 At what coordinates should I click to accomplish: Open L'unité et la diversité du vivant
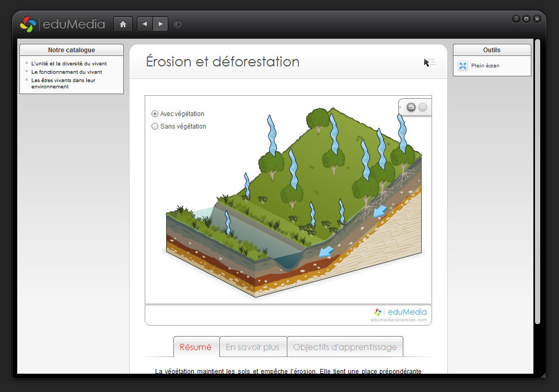tap(69, 64)
